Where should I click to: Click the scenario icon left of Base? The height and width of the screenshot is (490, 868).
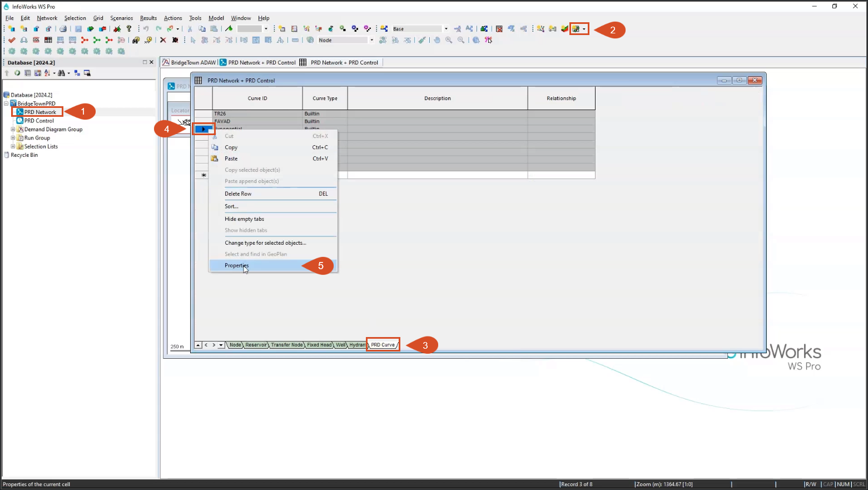[x=384, y=29]
